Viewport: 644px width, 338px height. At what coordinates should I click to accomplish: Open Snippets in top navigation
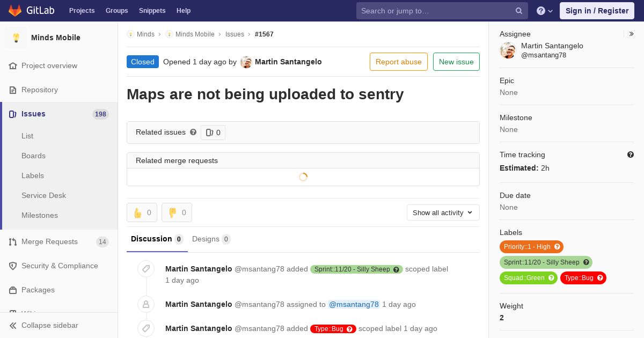(152, 11)
